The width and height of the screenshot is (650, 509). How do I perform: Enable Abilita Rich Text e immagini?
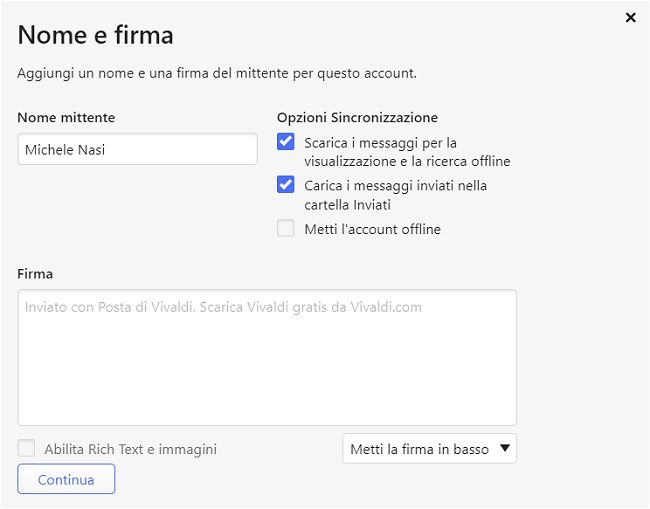click(26, 448)
